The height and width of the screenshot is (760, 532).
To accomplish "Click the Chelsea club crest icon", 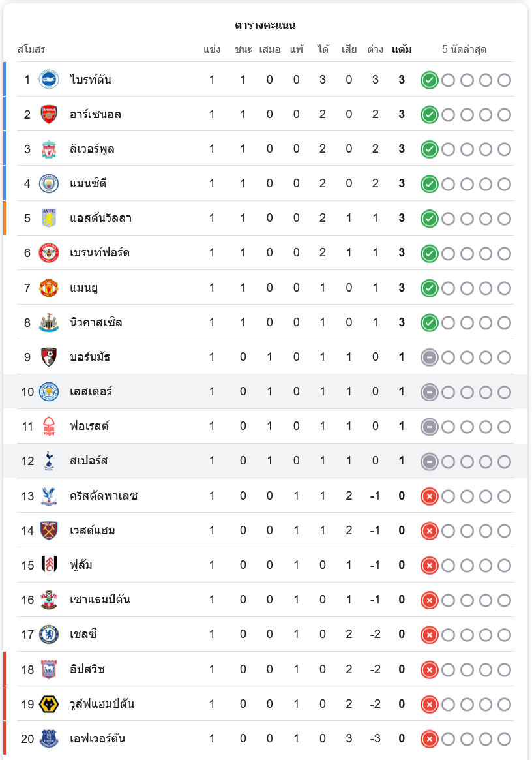I will 49,634.
